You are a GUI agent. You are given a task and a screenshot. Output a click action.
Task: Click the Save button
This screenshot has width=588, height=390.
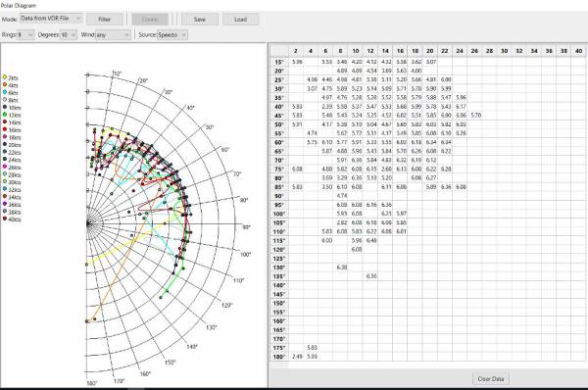click(x=200, y=20)
